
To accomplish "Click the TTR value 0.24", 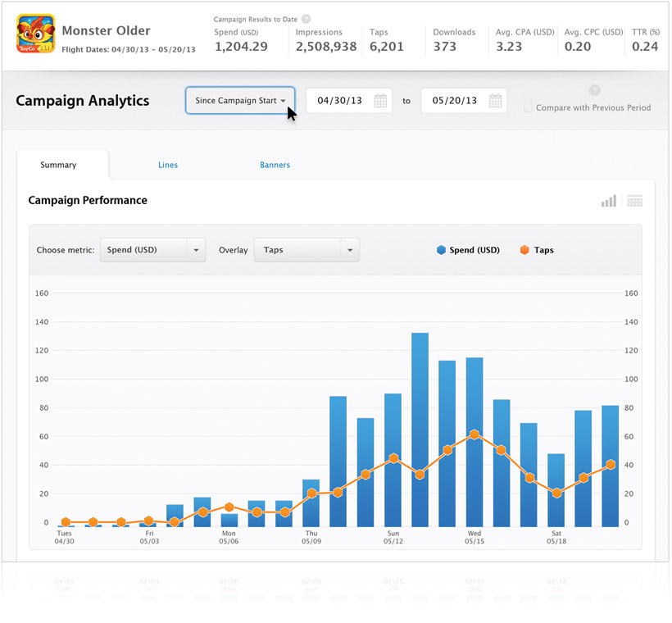I will coord(645,46).
